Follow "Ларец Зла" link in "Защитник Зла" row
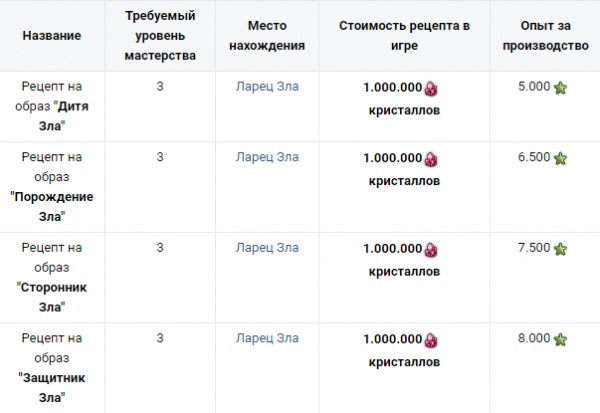The height and width of the screenshot is (413, 600). click(267, 337)
